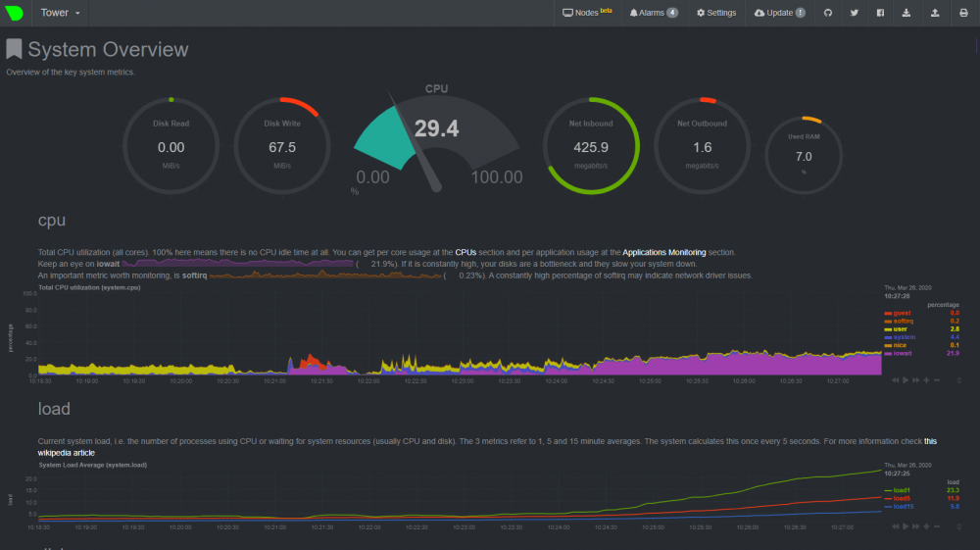Toggle the iowait dimension in CPU legend
Viewport: 980px width, 550px height.
pos(903,354)
